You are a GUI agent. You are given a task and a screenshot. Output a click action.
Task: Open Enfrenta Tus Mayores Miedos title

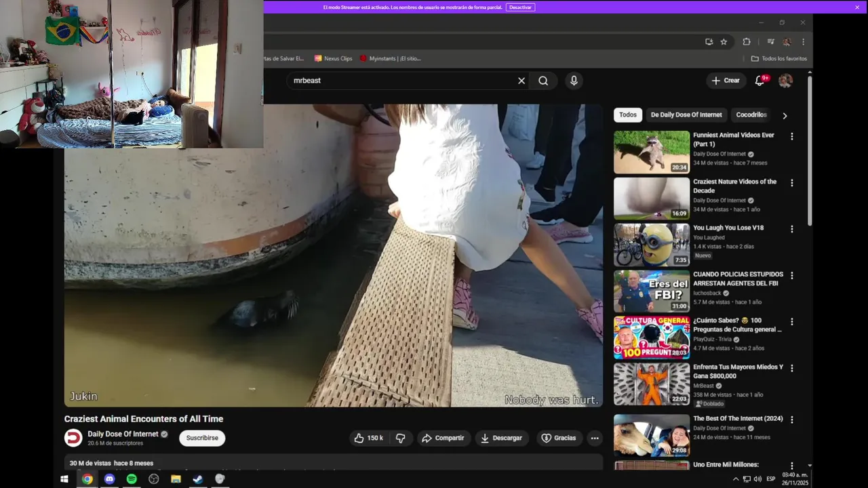coord(738,371)
